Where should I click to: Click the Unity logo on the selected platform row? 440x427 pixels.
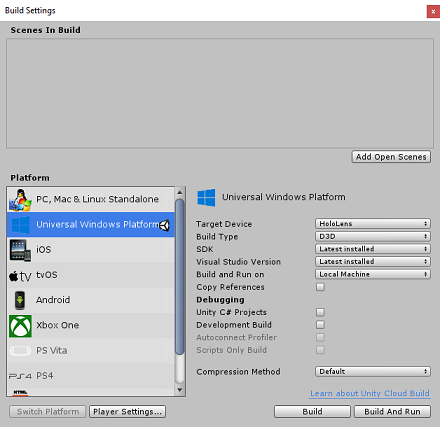(x=164, y=225)
